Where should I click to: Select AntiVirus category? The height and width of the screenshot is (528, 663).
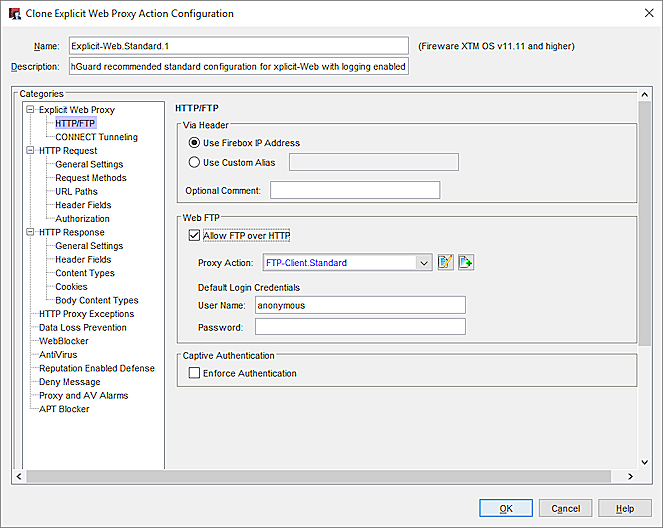pos(58,355)
